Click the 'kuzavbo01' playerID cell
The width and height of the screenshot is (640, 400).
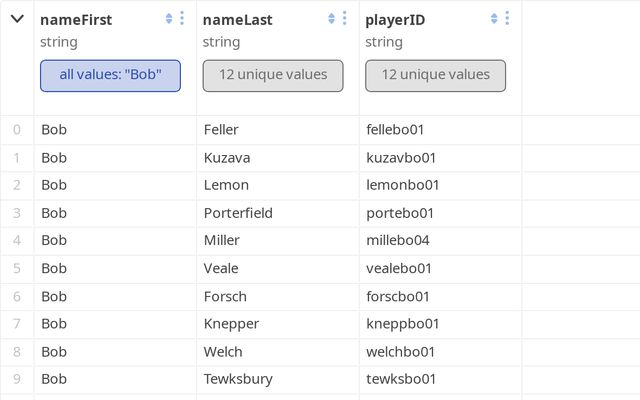(401, 158)
